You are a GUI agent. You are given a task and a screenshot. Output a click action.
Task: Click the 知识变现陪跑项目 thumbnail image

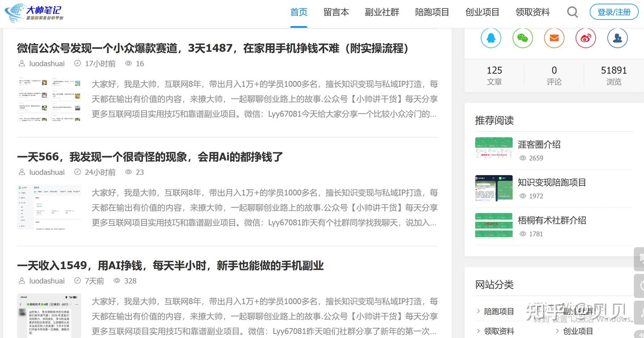point(494,188)
